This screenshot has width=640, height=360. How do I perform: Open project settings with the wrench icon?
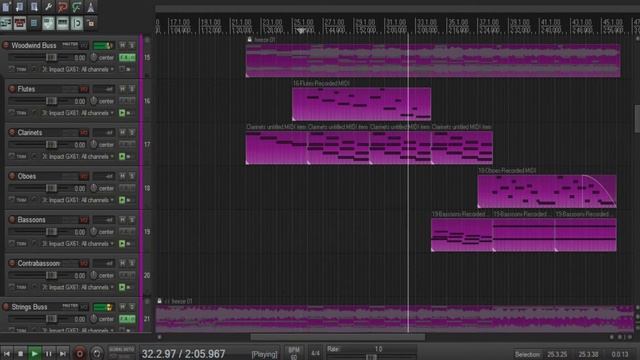[48, 7]
